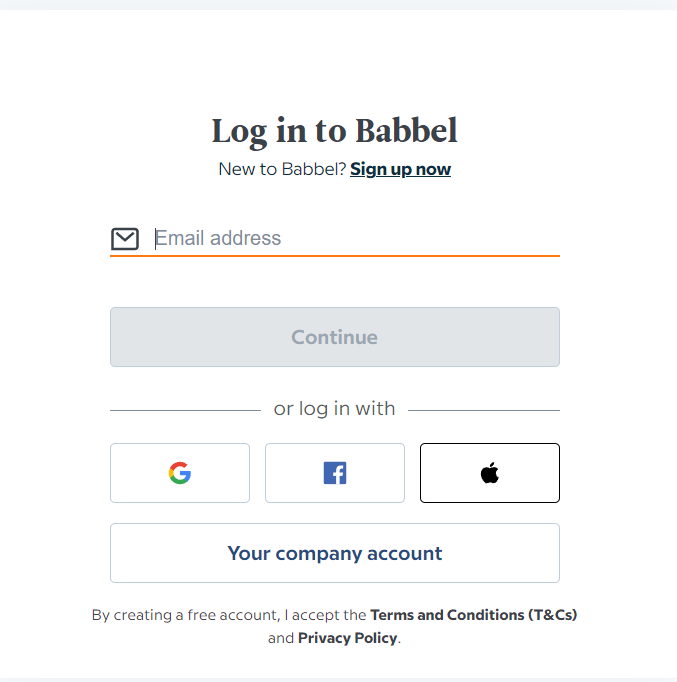Click the divider line left of or log in with
The height and width of the screenshot is (682, 677).
click(x=185, y=410)
